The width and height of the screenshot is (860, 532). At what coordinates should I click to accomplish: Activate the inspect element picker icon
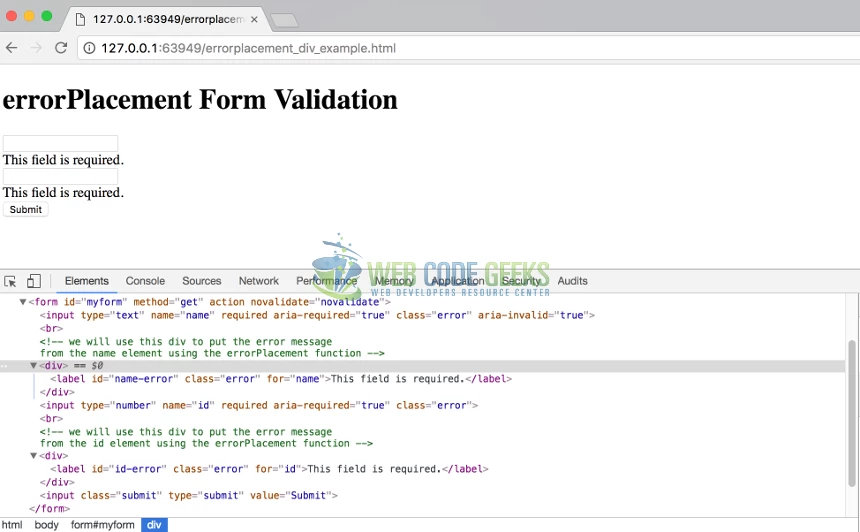(11, 282)
